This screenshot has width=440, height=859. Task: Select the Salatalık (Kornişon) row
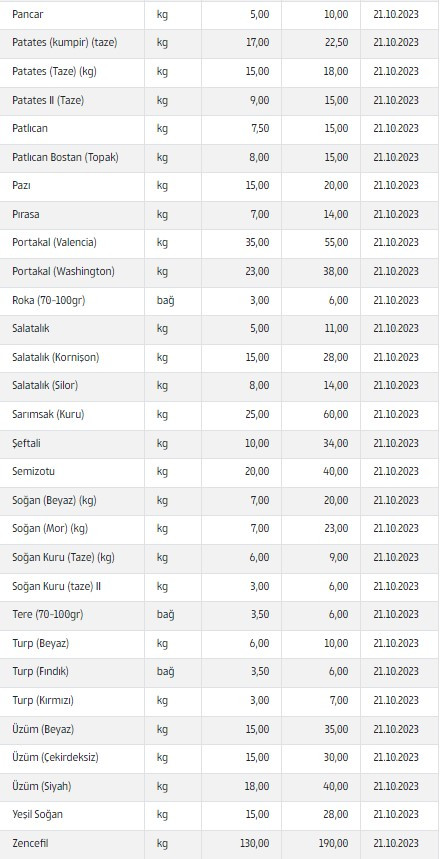pyautogui.click(x=220, y=357)
